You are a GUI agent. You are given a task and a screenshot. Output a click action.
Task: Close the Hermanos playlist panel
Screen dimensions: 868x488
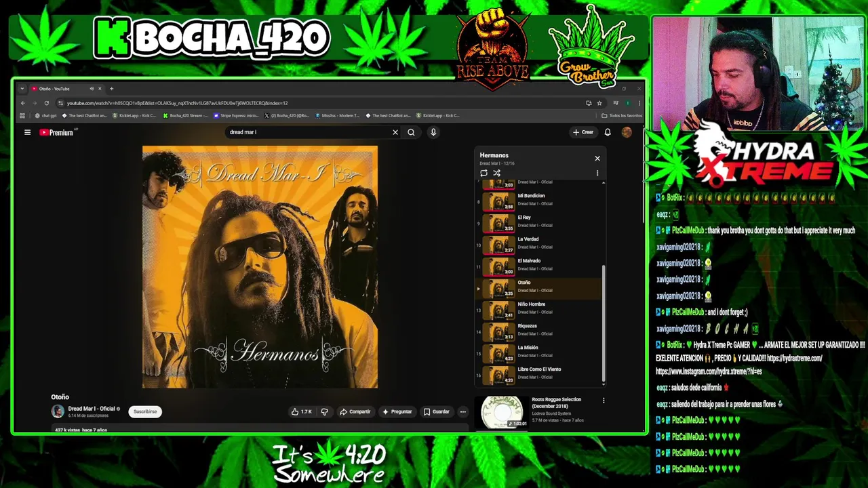(x=597, y=159)
